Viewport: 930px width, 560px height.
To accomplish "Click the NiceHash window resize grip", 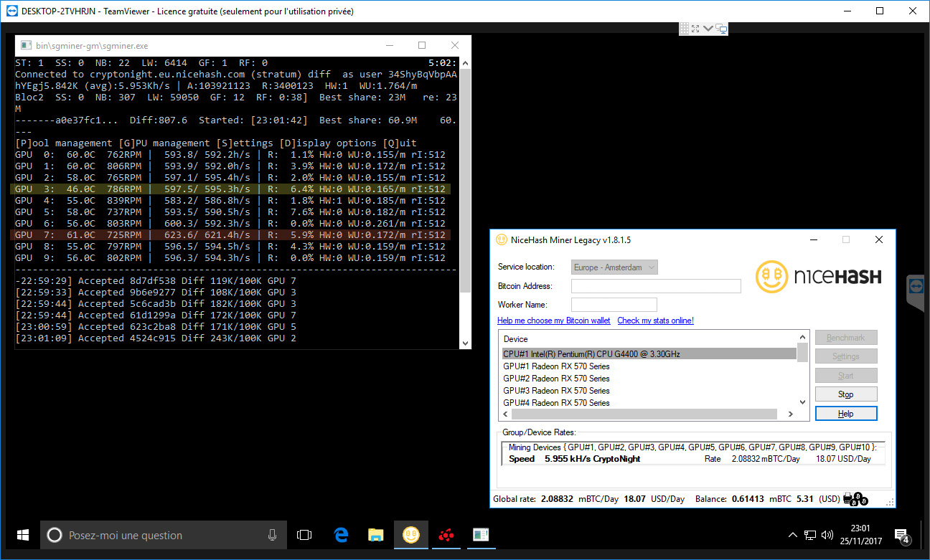I will click(x=891, y=503).
